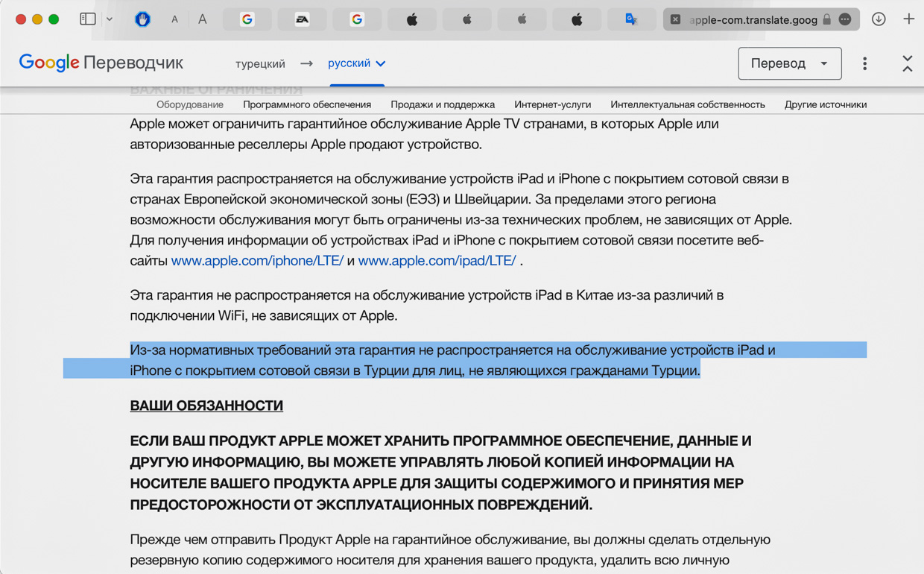924x574 pixels.
Task: Switch to the EA tab
Action: tap(303, 19)
